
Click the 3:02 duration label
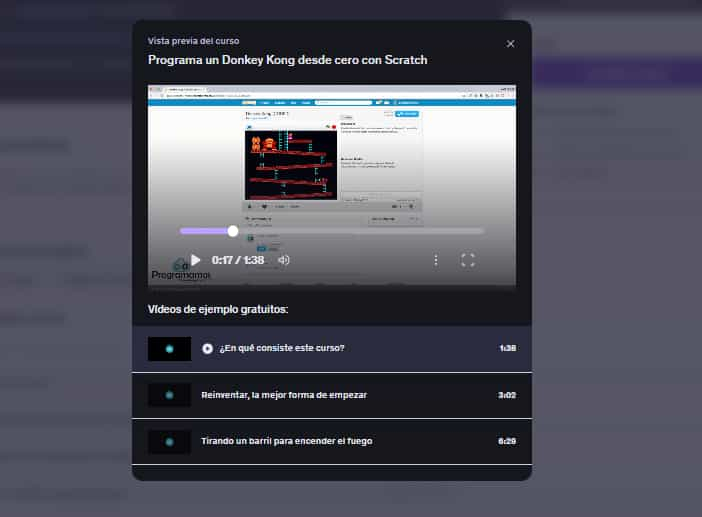(x=507, y=395)
